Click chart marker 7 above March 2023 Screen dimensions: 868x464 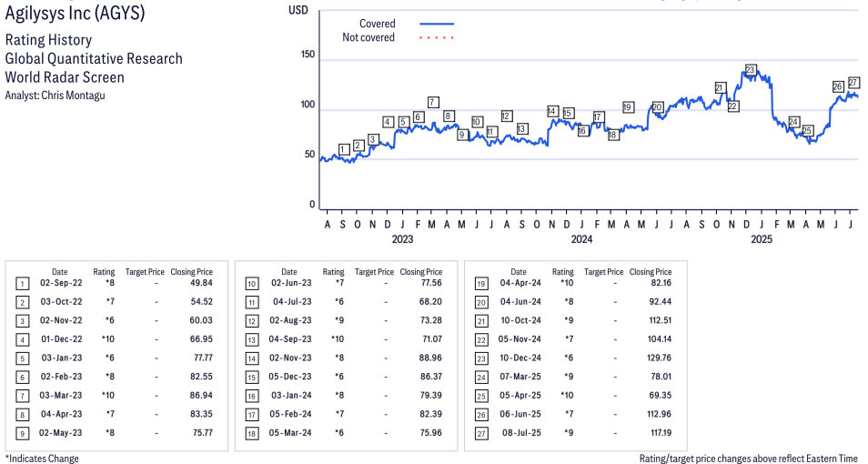433,102
